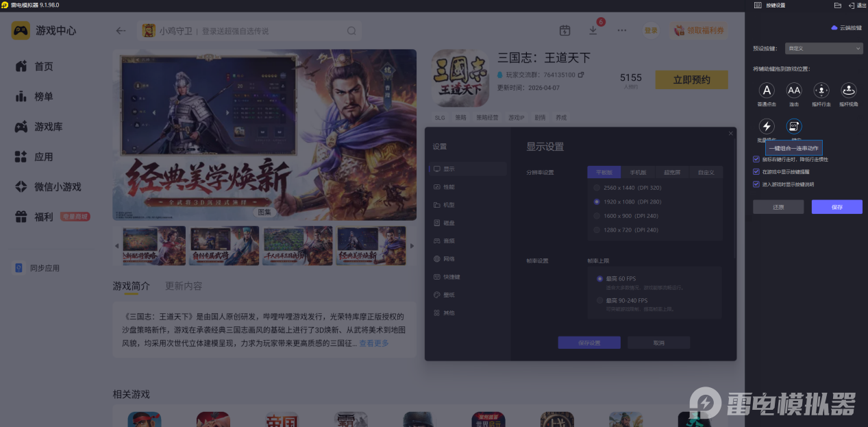
Task: Select the 普通点击 (A) key icon
Action: pyautogui.click(x=767, y=90)
